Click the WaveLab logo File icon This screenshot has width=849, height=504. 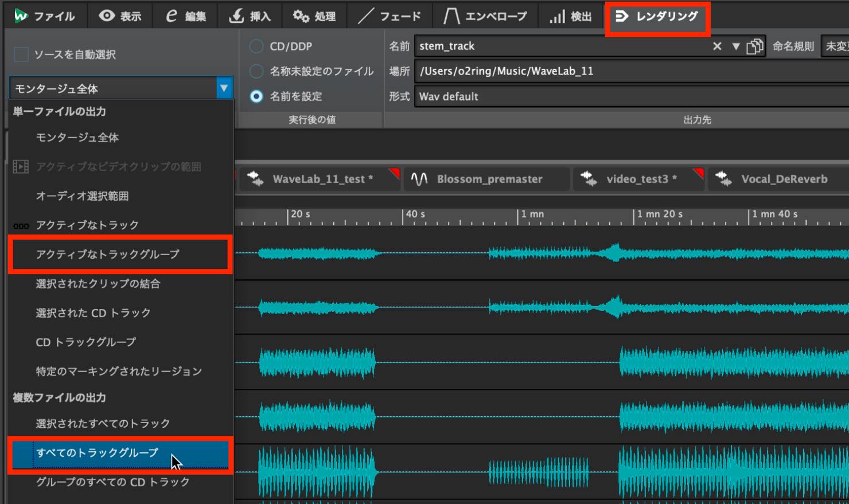point(21,16)
